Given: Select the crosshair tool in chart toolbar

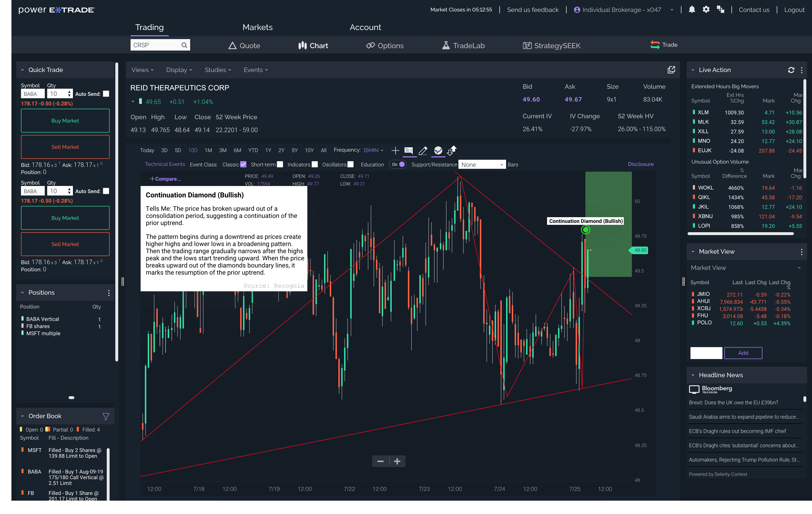Looking at the screenshot, I should pos(395,150).
